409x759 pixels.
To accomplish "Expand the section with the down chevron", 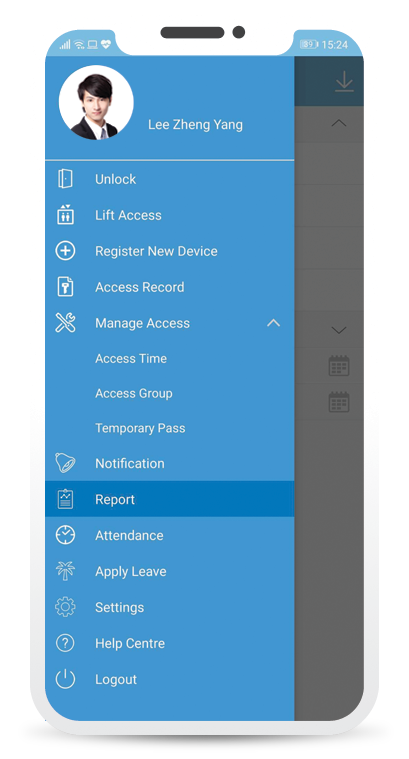I will (339, 330).
